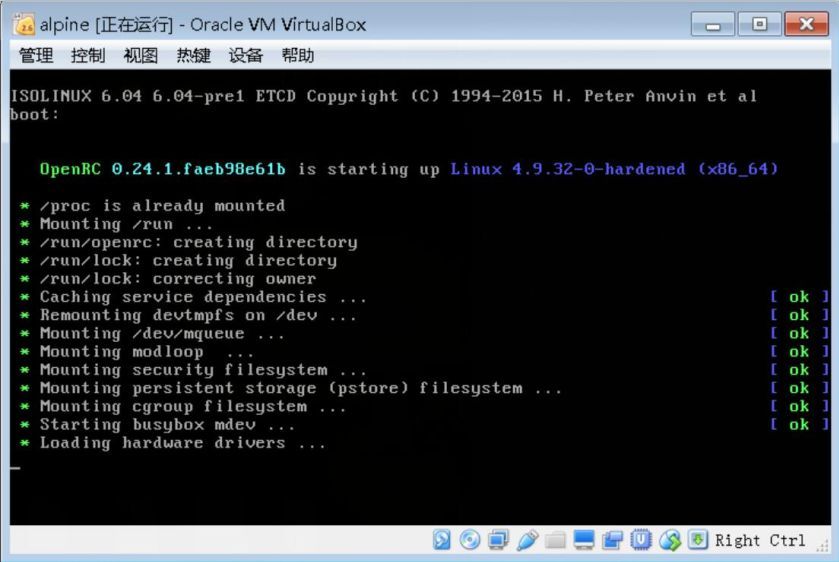Image resolution: width=839 pixels, height=562 pixels.
Task: Click the keyboard capture green arrow icon
Action: (698, 540)
